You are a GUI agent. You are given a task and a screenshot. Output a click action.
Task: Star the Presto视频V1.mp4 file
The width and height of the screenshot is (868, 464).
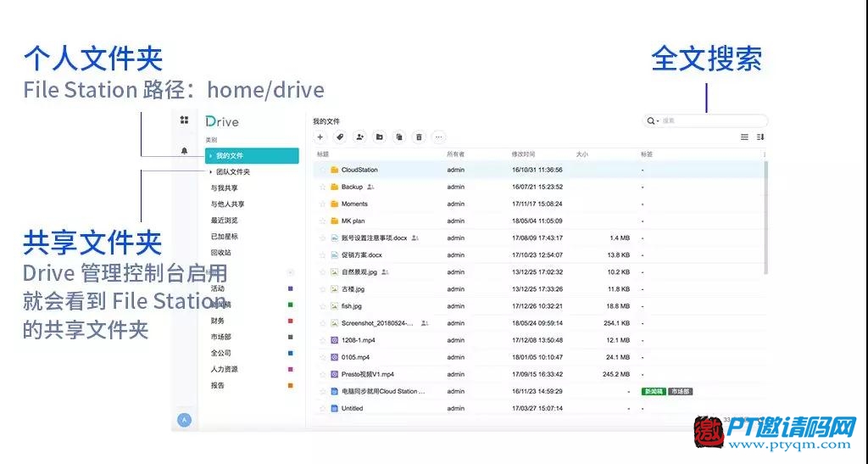323,374
